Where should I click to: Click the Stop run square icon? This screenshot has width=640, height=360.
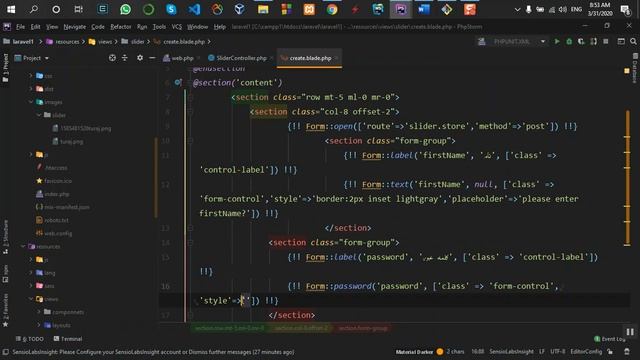point(606,41)
